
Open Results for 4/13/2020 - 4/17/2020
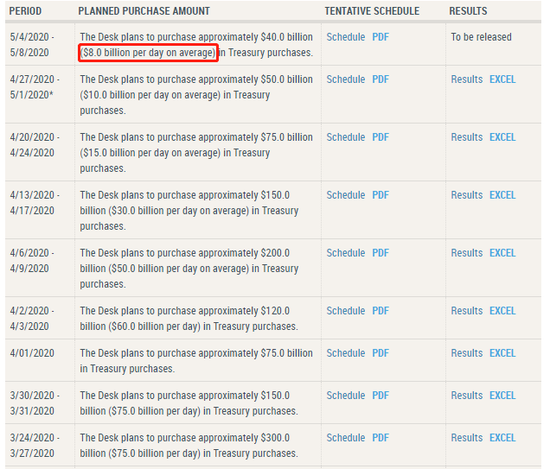point(467,195)
